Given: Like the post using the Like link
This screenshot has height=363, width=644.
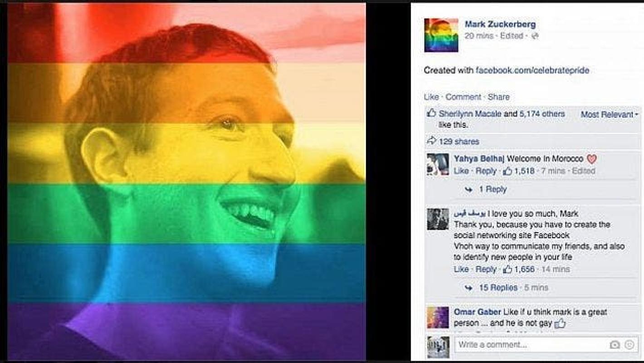Looking at the screenshot, I should (431, 97).
